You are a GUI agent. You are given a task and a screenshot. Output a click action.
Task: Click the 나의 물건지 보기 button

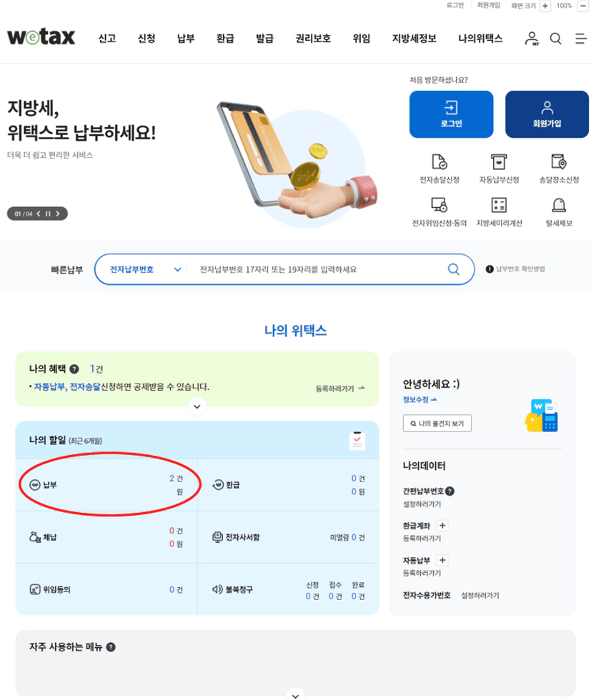437,423
